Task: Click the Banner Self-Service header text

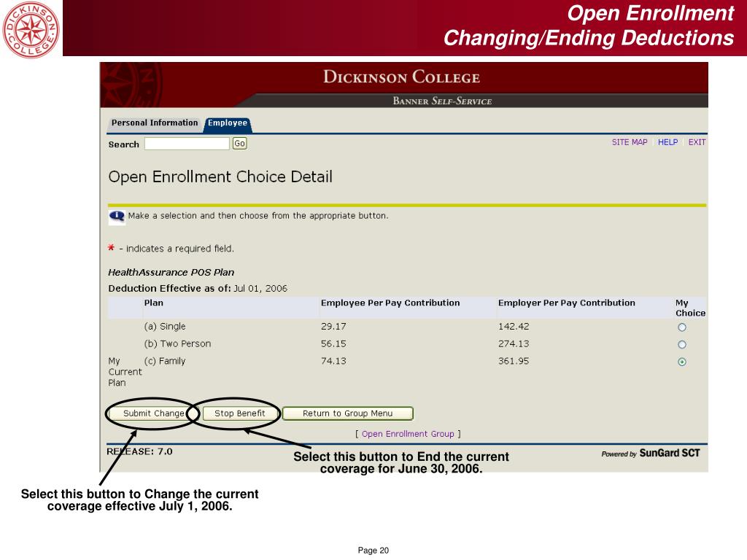Action: 442,101
